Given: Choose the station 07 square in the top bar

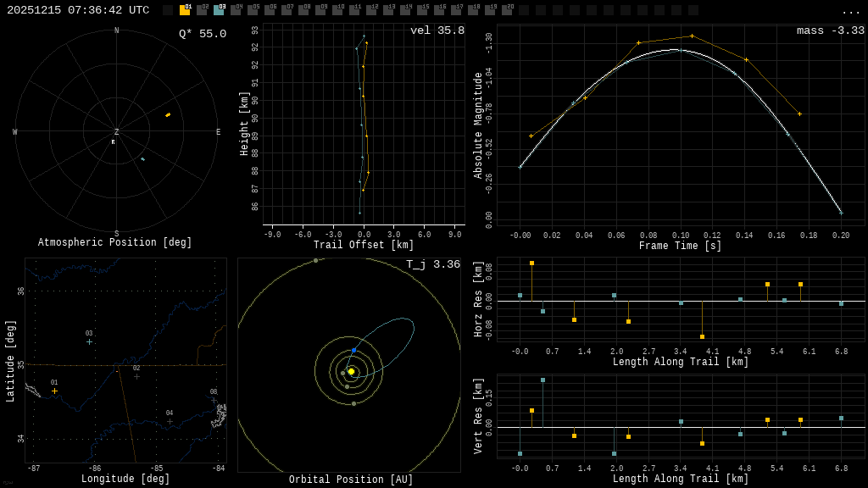Looking at the screenshot, I should pyautogui.click(x=287, y=10).
